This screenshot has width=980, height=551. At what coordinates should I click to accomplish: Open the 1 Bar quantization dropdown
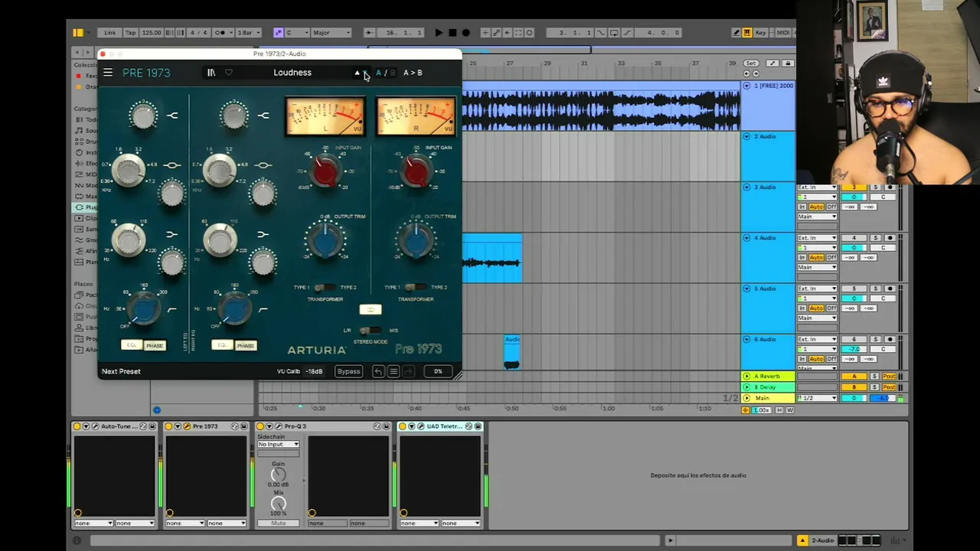[x=249, y=33]
